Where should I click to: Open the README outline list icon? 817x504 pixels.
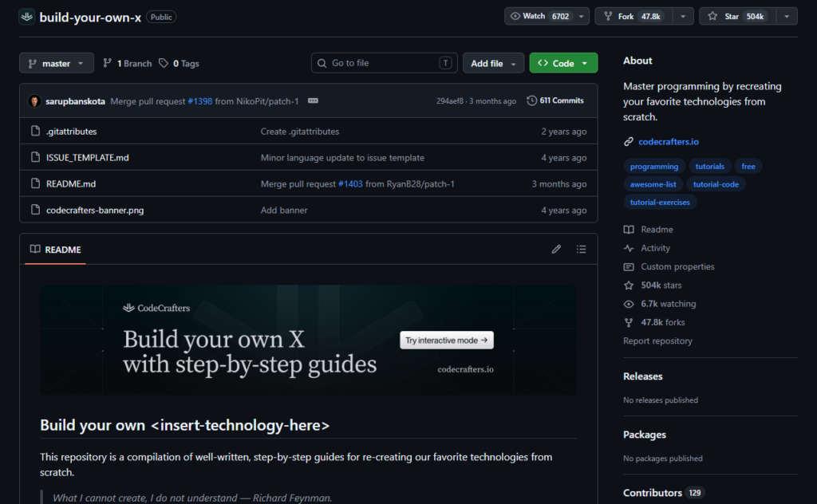pos(581,250)
